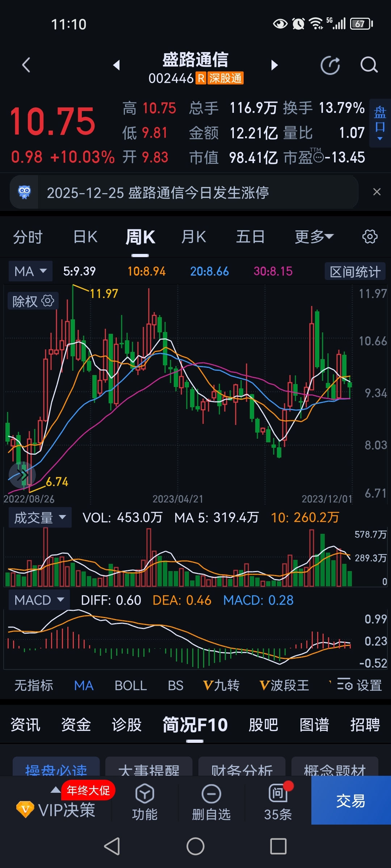Tap the 换手 13.79% value
The image size is (391, 868).
342,108
